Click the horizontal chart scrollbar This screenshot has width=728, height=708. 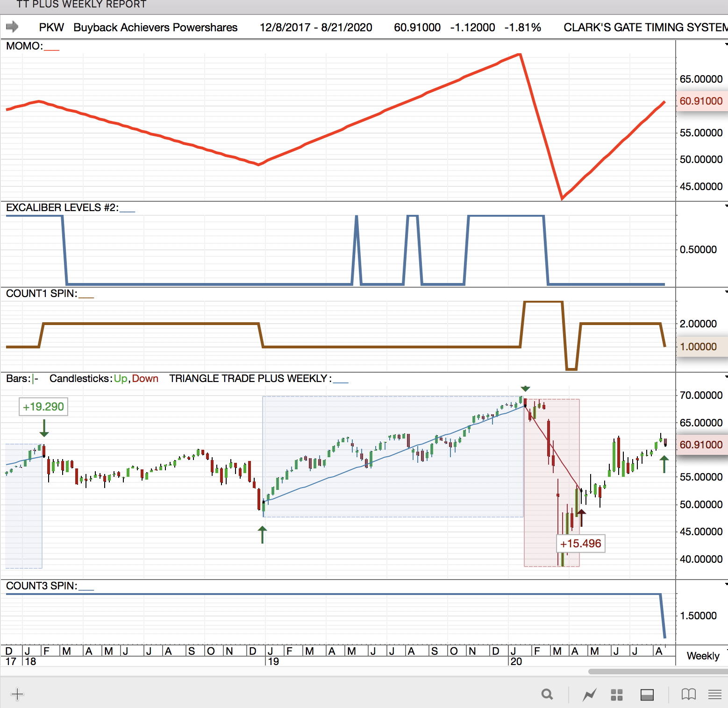tap(658, 672)
